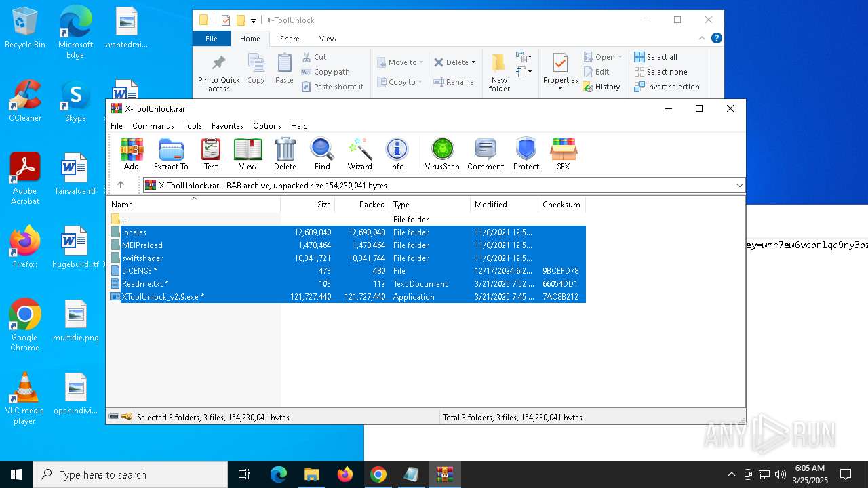The height and width of the screenshot is (488, 868).
Task: Start VirusScan on the archive
Action: [442, 154]
